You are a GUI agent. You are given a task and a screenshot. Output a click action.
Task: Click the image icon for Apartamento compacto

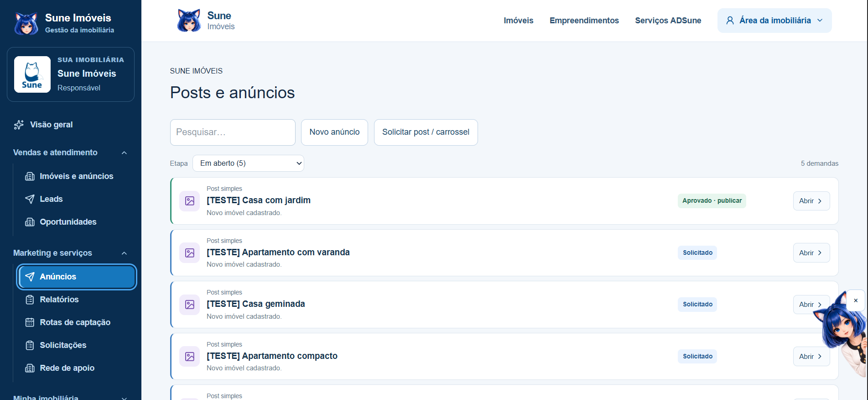point(190,357)
